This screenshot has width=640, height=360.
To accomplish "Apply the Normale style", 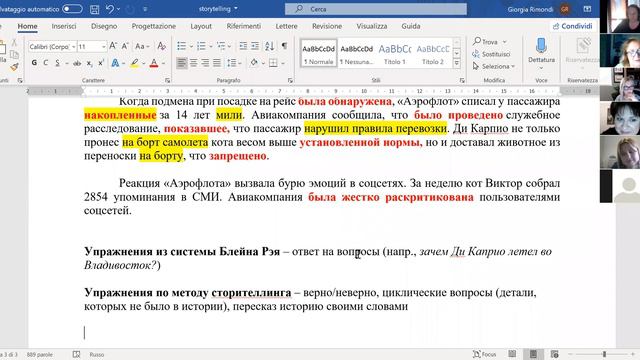I will coord(319,53).
